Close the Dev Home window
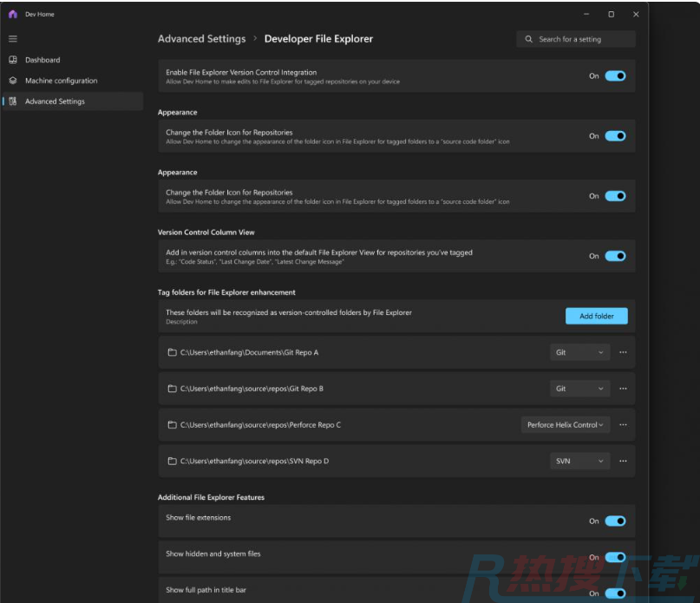Screen dimensions: 700x603 [x=636, y=14]
